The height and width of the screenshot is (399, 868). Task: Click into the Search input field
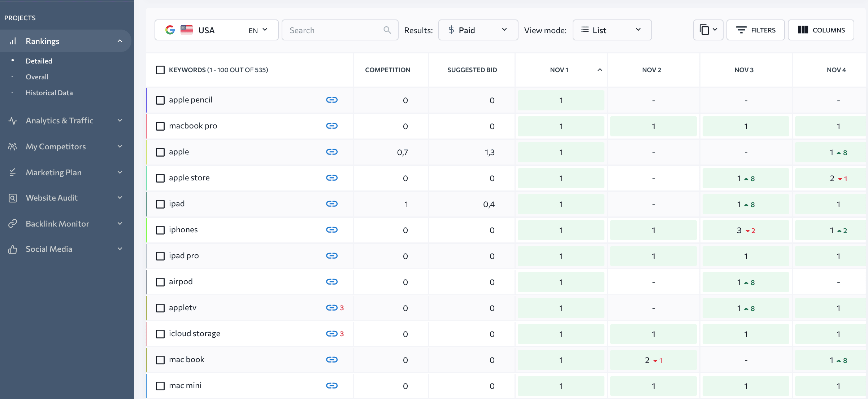340,30
